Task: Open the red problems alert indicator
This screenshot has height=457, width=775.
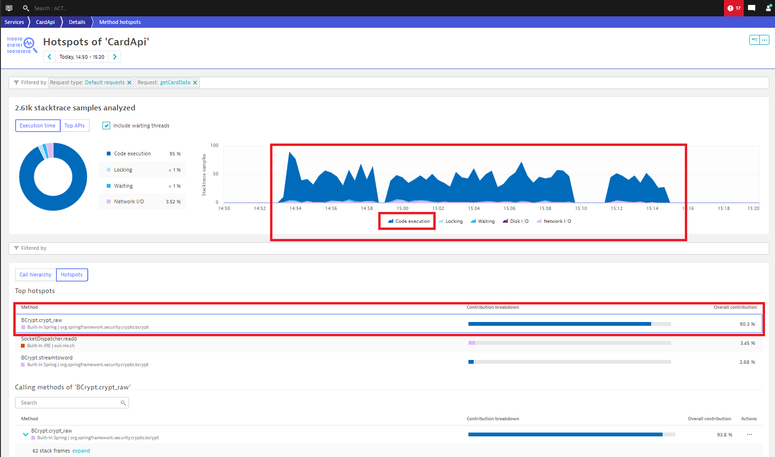Action: 734,8
